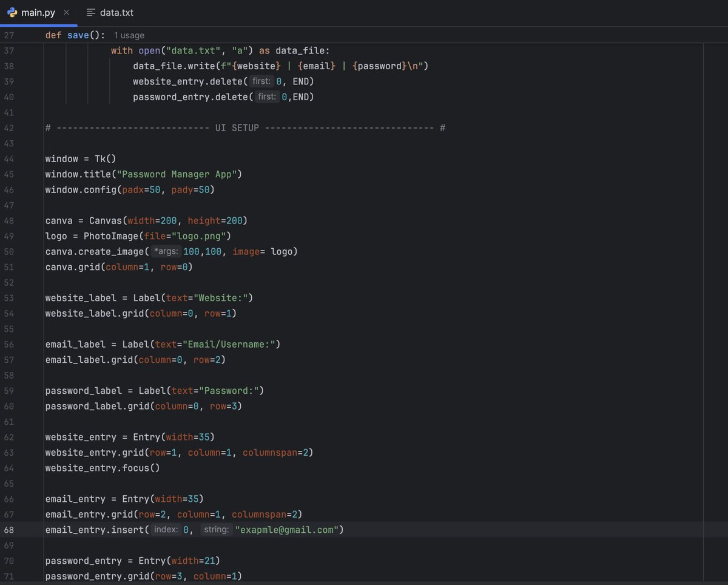The image size is (728, 585).
Task: Click 'canva.grid(column=1, row=0)' line
Action: (119, 267)
